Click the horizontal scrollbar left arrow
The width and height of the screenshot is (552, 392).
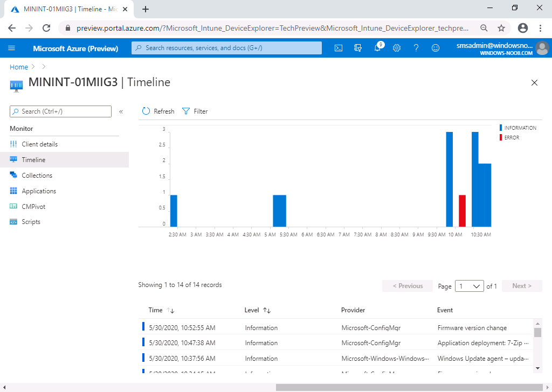coord(4,388)
